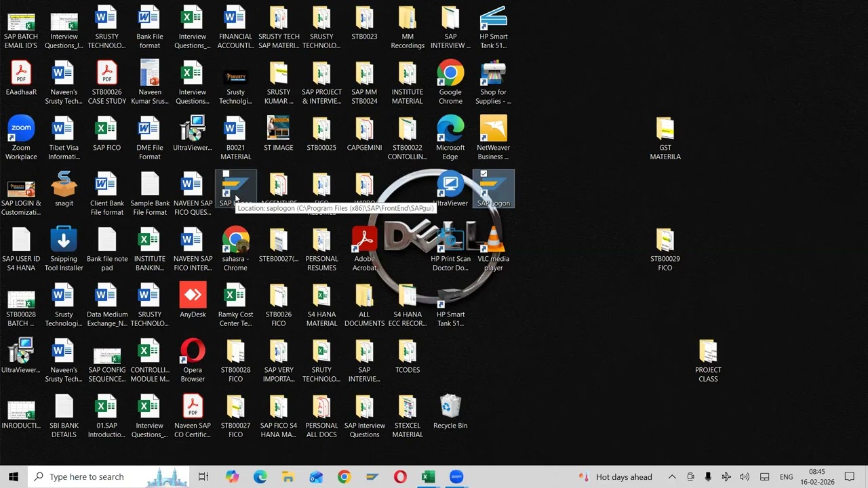
Task: Open VLC media player shortcut
Action: (493, 249)
